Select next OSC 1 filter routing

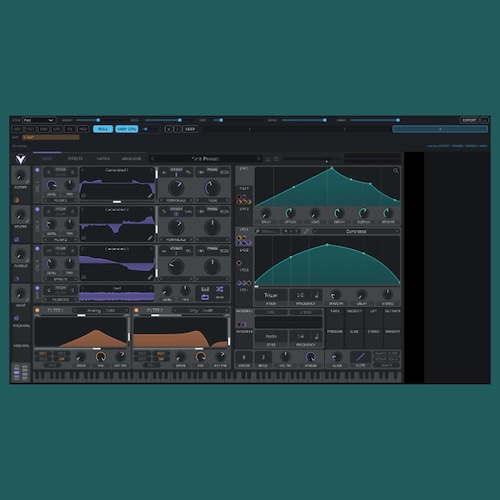76,200
